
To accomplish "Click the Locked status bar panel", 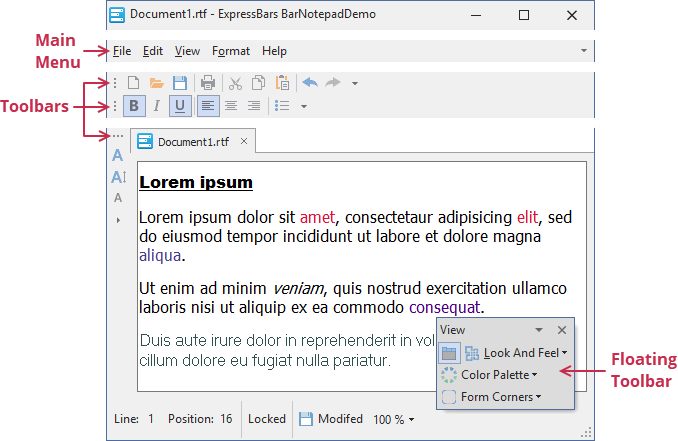I will (267, 419).
